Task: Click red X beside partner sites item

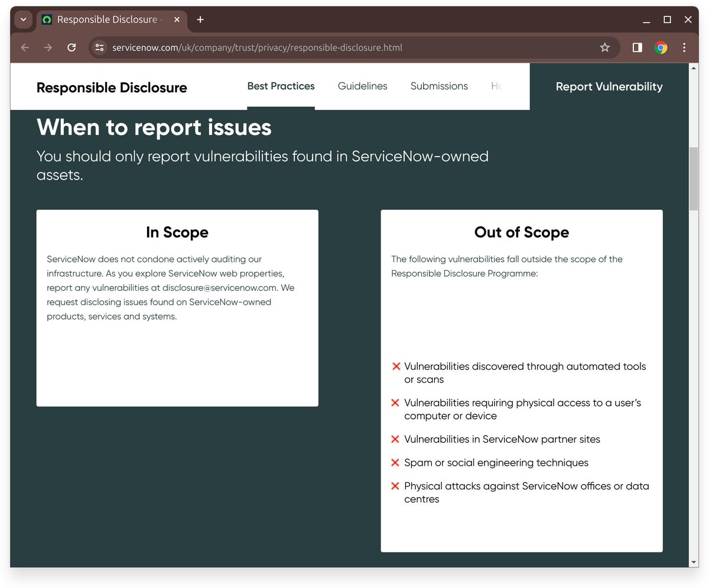Action: [x=396, y=440]
